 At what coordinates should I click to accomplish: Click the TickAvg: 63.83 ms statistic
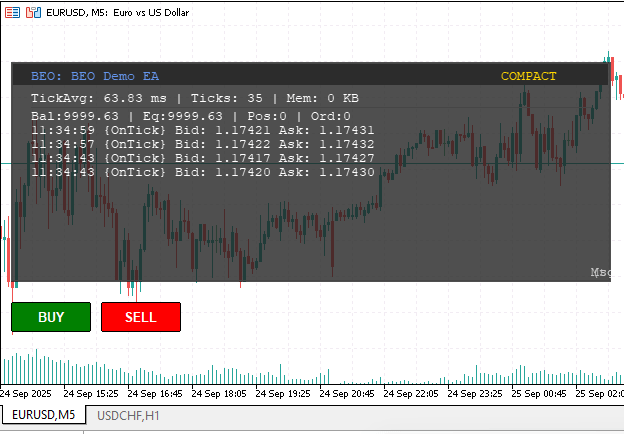99,98
